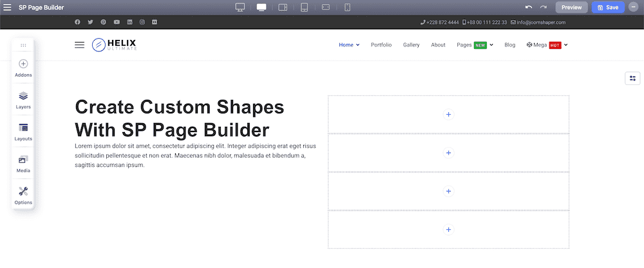Viewport: 644px width, 268px height.
Task: Click the Helix Ultimate logo
Action: coord(114,45)
